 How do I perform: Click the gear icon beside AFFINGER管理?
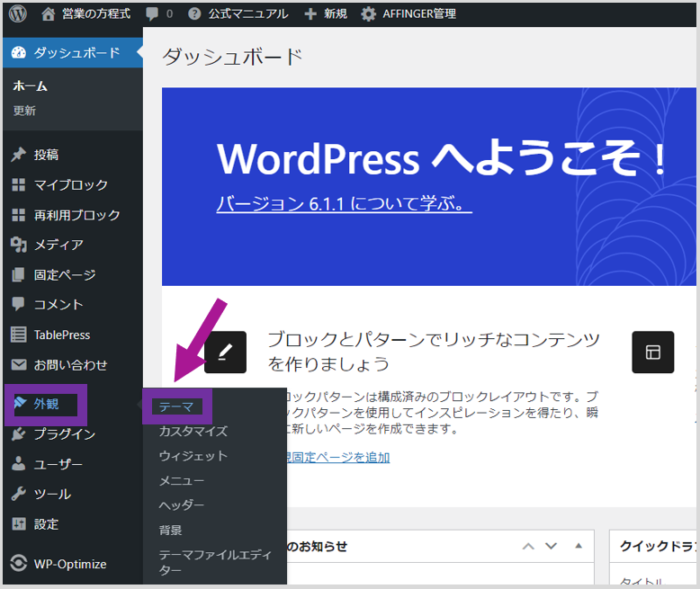[368, 14]
